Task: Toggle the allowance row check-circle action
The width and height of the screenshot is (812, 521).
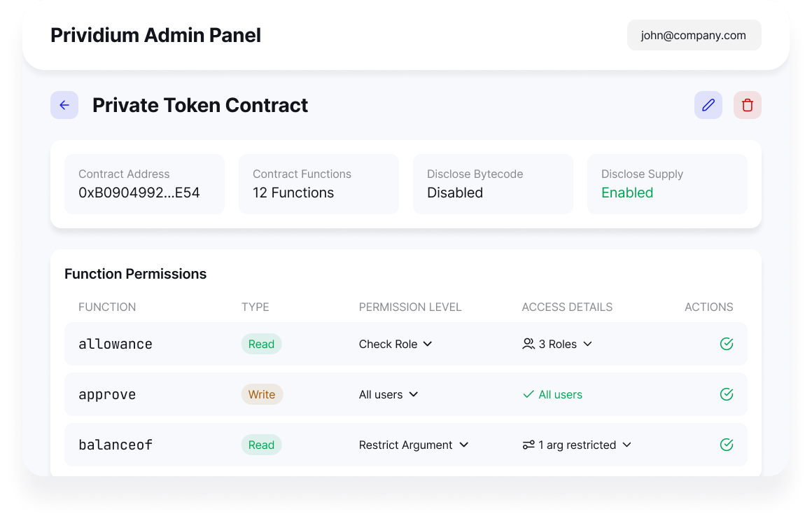Action: coord(727,344)
